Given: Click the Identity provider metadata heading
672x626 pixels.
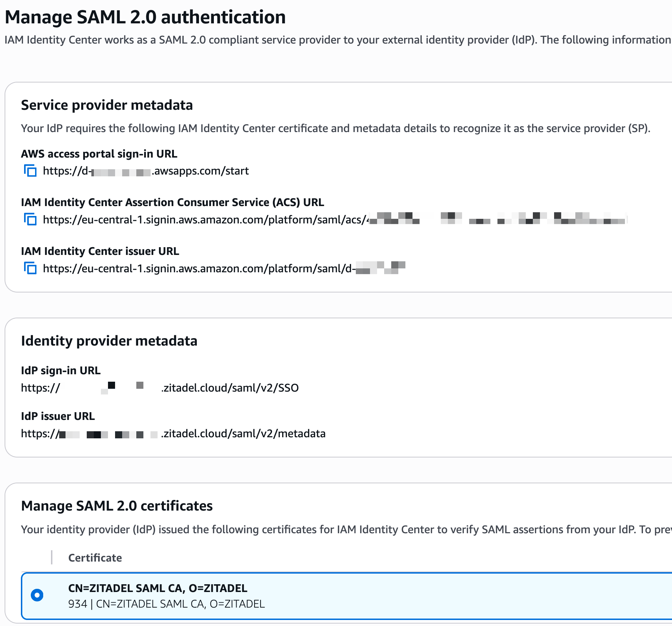Looking at the screenshot, I should 109,341.
